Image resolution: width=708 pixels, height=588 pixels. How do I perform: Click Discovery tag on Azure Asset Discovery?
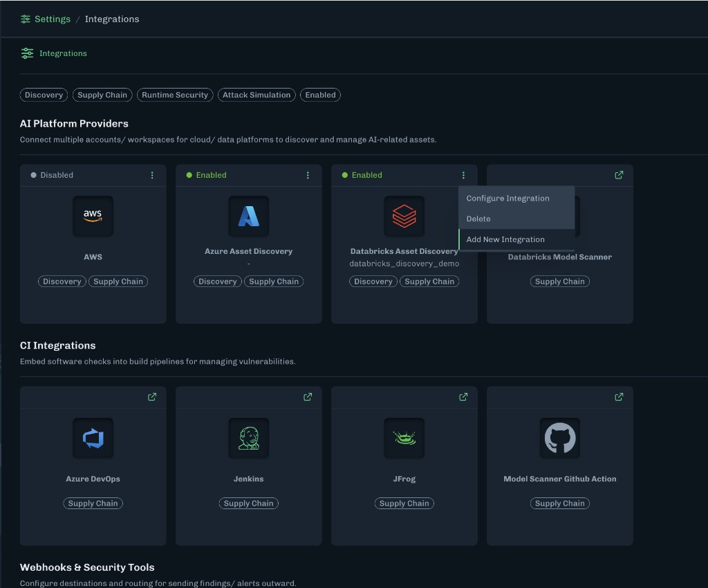tap(218, 282)
